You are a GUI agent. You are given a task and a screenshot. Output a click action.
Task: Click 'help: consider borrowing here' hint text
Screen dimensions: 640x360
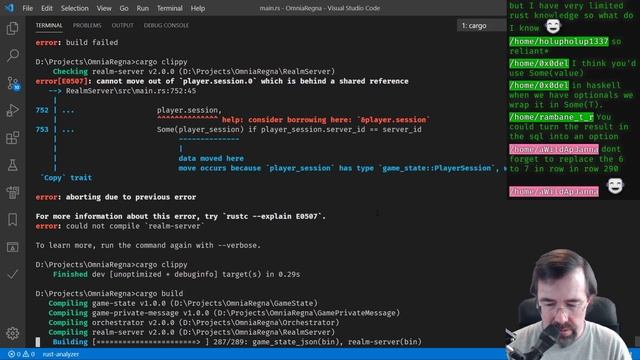point(326,120)
